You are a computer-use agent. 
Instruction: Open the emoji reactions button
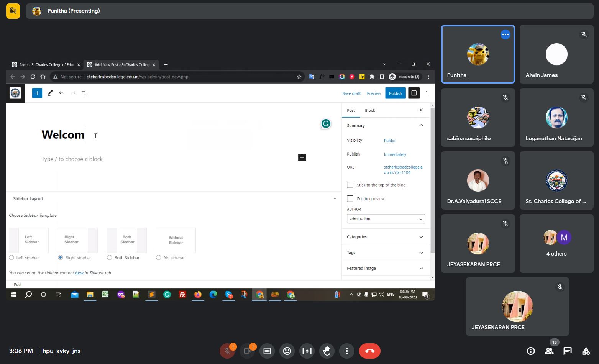click(x=287, y=351)
